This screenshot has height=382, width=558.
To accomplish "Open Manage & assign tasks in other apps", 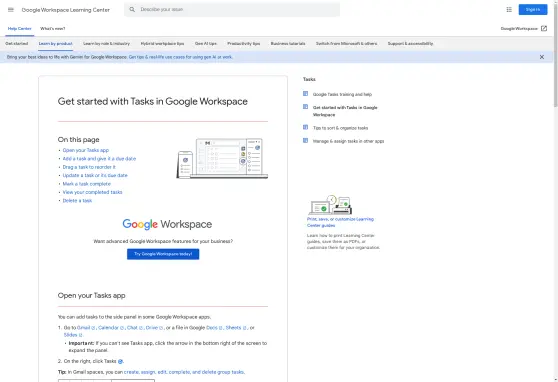I will (x=348, y=141).
